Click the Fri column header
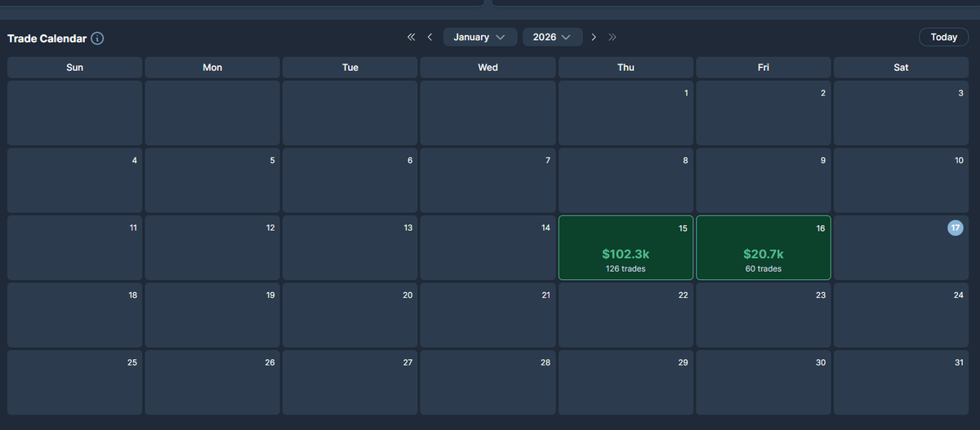 (x=764, y=68)
